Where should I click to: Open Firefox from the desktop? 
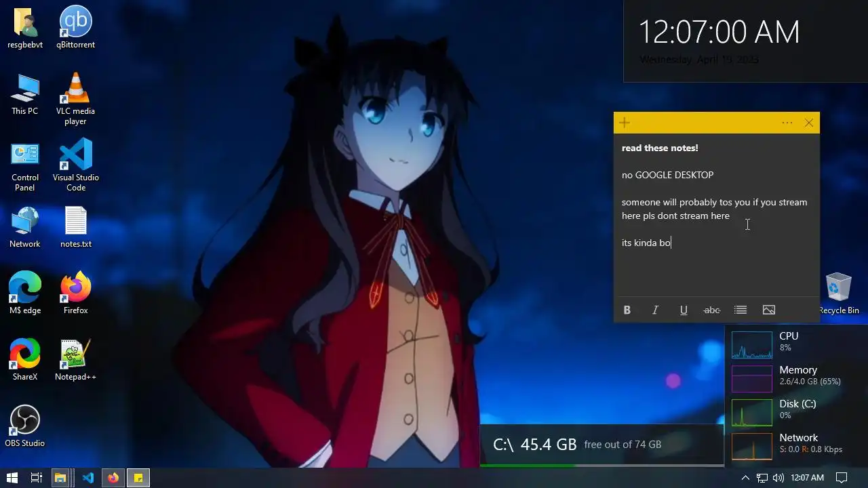coord(75,294)
